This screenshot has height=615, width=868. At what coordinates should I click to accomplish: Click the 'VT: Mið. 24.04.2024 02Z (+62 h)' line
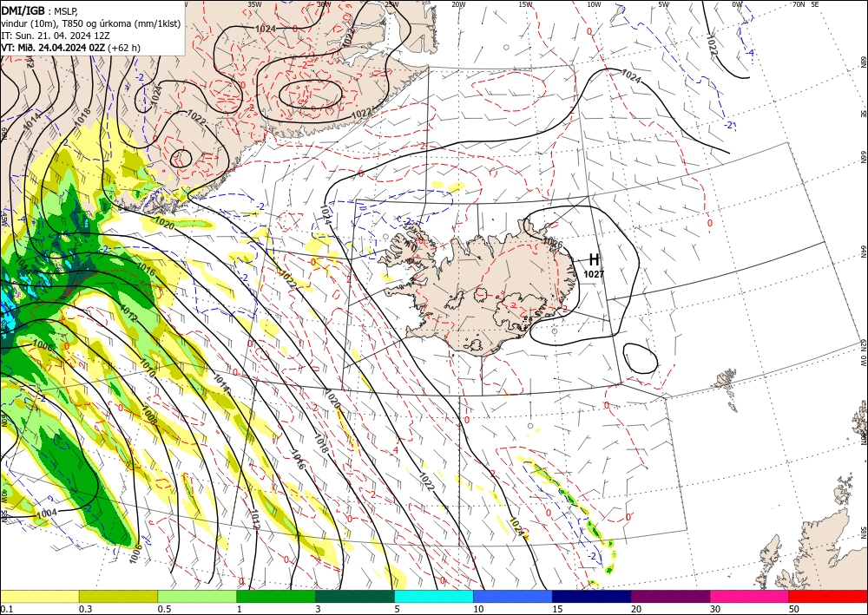pos(71,48)
